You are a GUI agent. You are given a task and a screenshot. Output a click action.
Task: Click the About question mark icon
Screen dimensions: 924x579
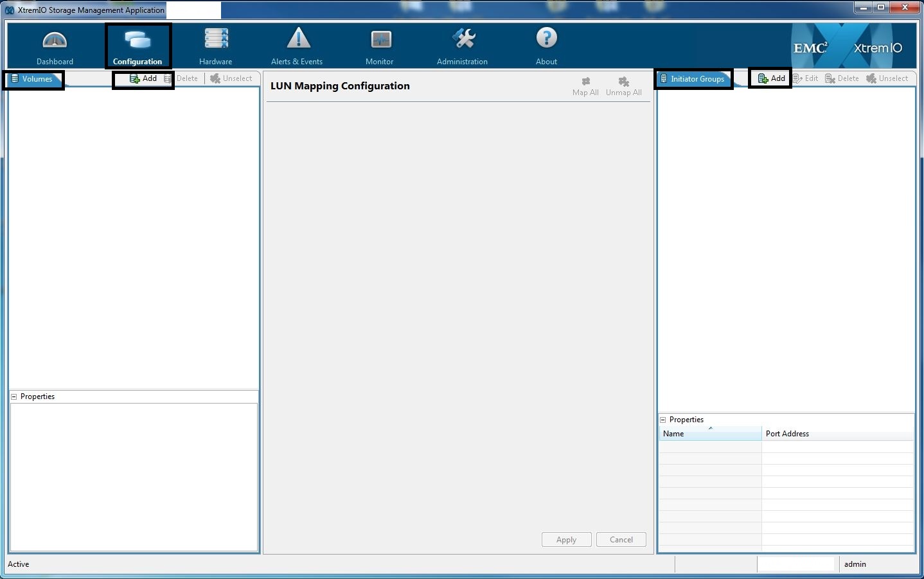[546, 39]
